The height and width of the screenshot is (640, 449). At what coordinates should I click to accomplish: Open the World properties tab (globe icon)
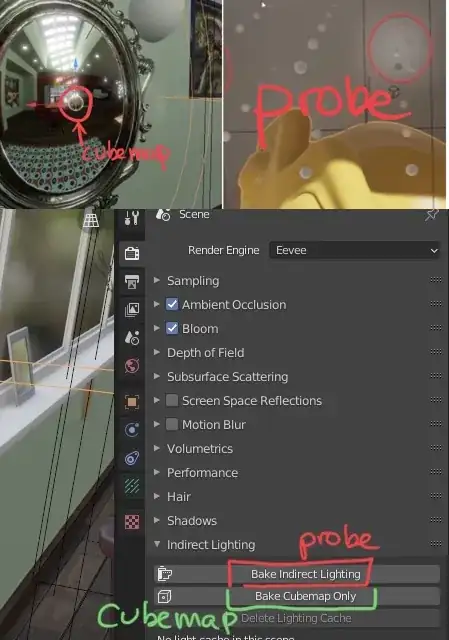tap(131, 366)
